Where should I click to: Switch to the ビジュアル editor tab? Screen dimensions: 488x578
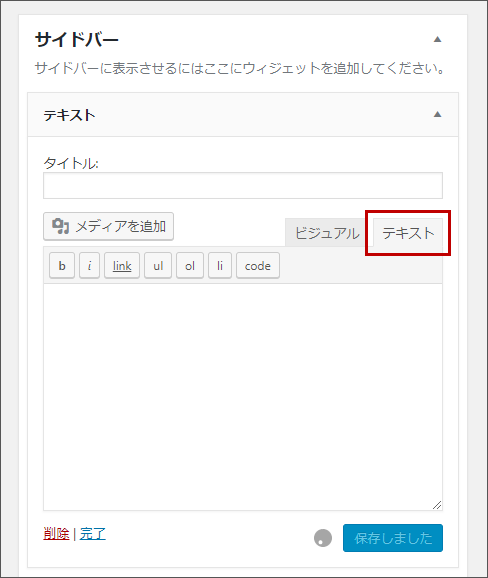tap(327, 233)
